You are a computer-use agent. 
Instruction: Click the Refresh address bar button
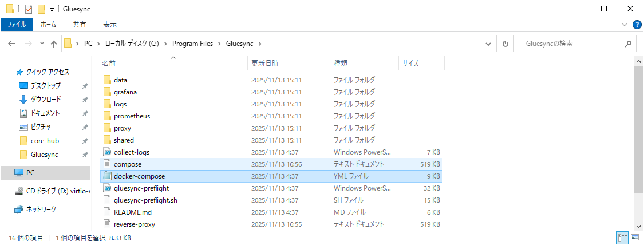(505, 44)
